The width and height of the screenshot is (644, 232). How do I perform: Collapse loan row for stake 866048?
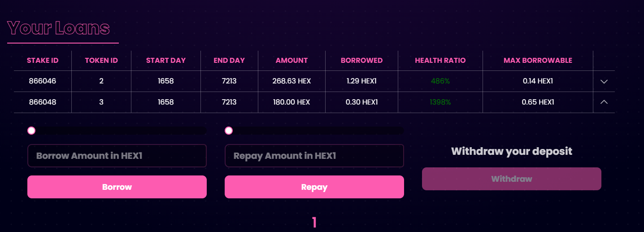point(604,102)
